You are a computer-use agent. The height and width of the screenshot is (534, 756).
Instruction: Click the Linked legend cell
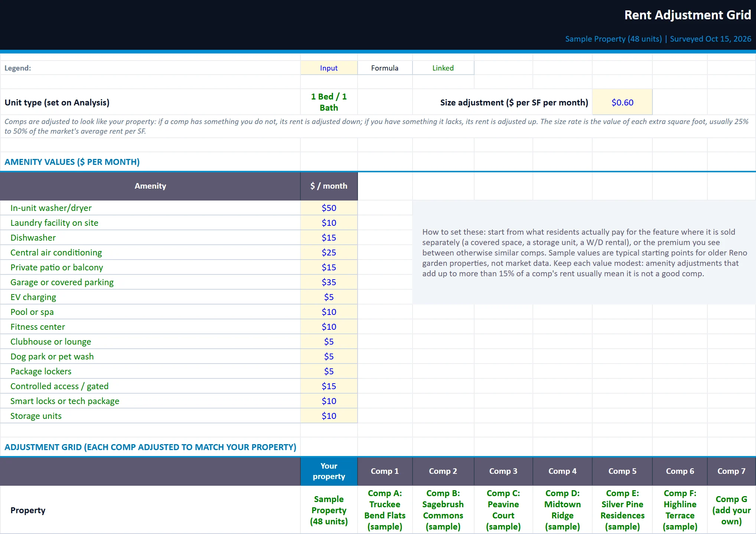[x=443, y=68]
